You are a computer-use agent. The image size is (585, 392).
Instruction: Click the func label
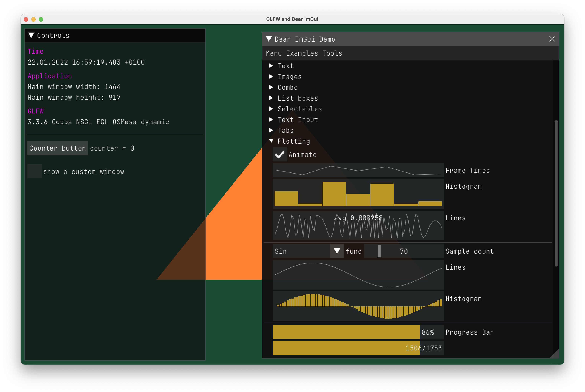coord(354,251)
